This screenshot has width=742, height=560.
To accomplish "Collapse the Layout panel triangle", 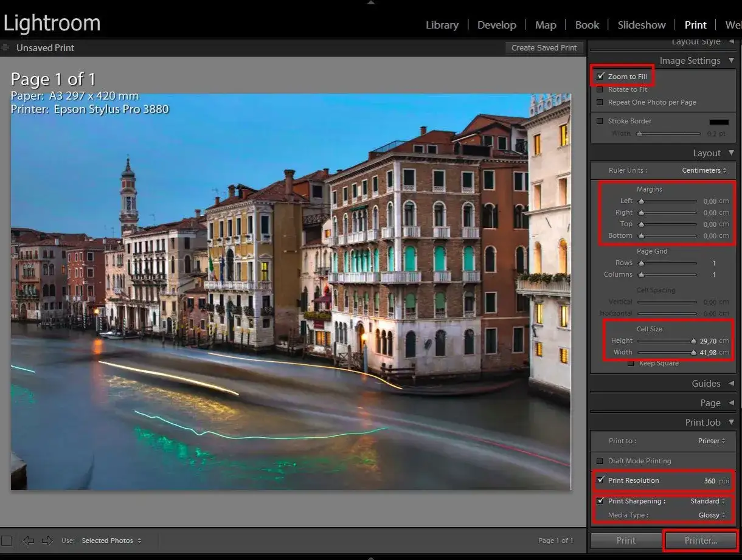I will click(x=731, y=153).
